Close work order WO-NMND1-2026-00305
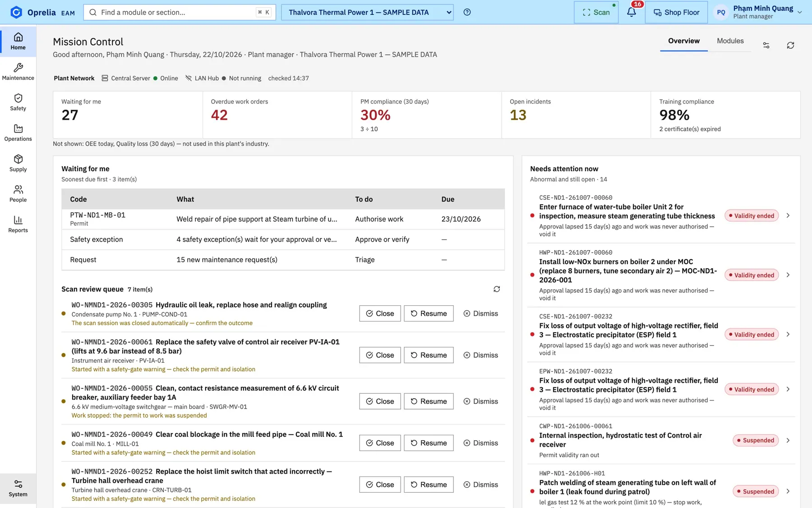 (380, 313)
